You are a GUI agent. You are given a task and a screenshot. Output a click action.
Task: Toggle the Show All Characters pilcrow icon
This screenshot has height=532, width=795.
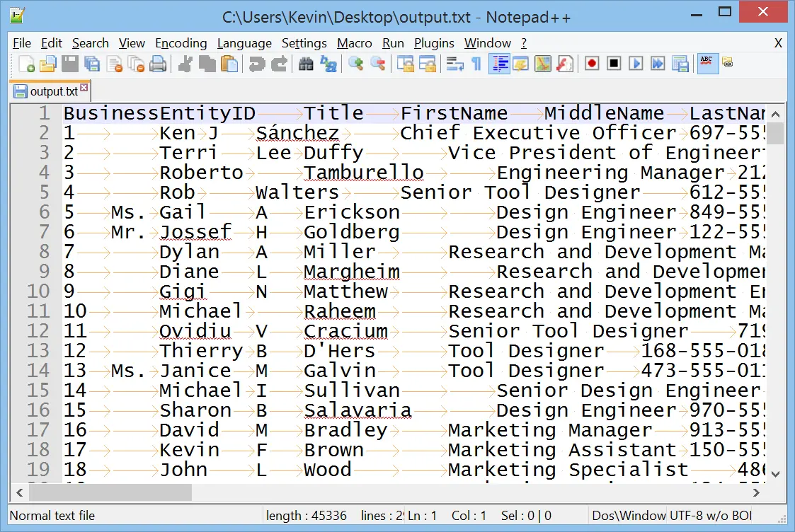click(476, 64)
